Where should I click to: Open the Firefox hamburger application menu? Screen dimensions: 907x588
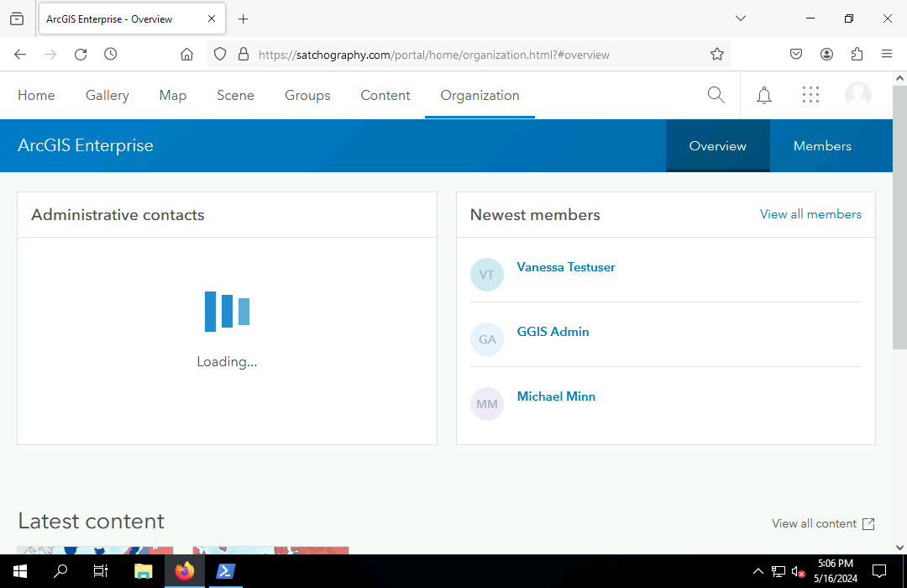point(887,55)
